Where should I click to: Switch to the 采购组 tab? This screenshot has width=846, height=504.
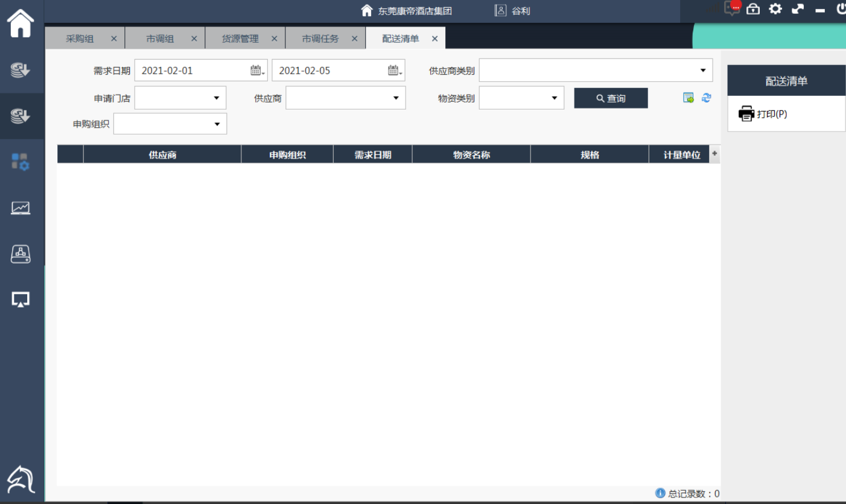pyautogui.click(x=80, y=39)
